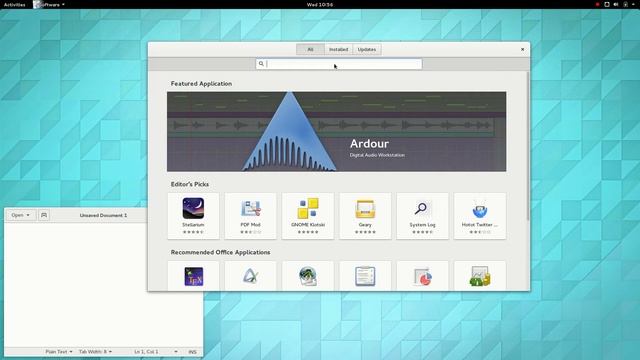Open the clock and calendar menu
The height and width of the screenshot is (360, 640).
pos(320,4)
